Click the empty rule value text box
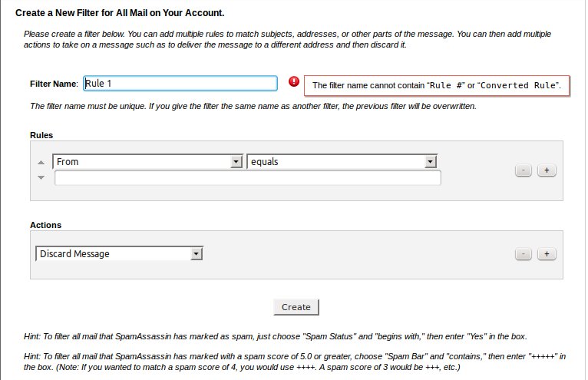This screenshot has width=588, height=380. point(247,178)
